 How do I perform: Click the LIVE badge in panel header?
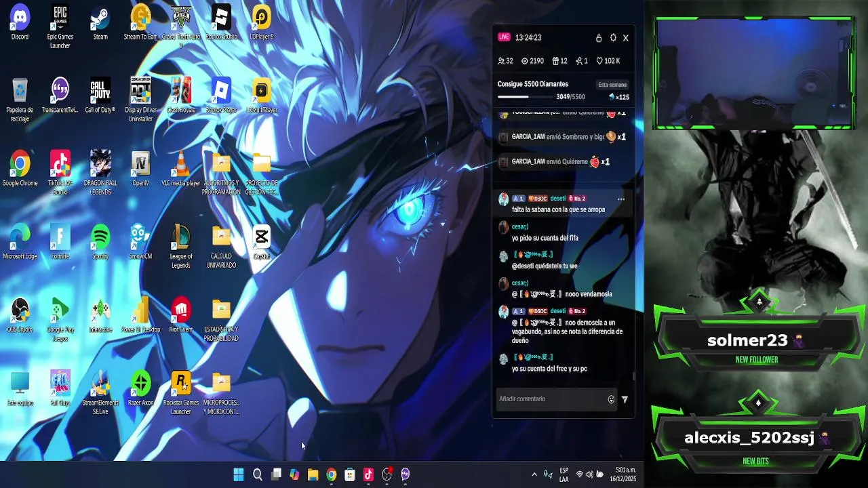point(504,37)
